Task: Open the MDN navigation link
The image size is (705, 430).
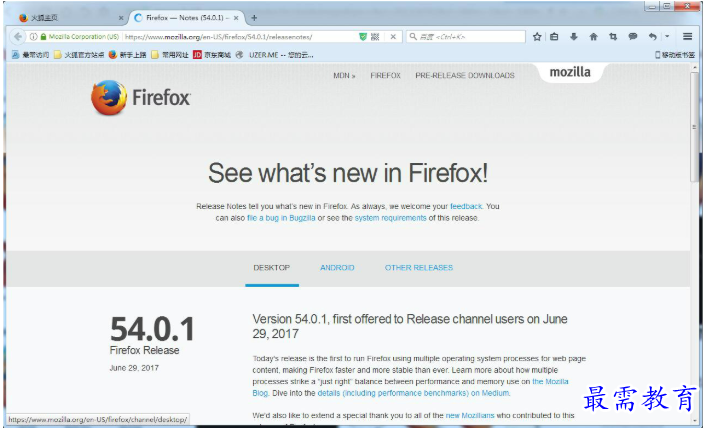Action: point(344,76)
